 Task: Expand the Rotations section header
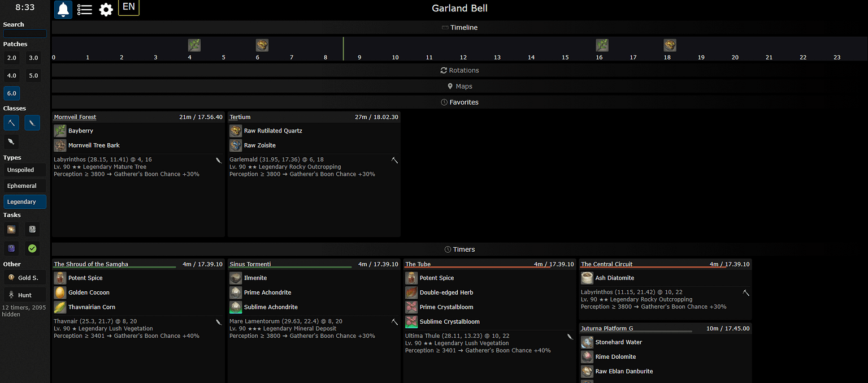coord(459,70)
